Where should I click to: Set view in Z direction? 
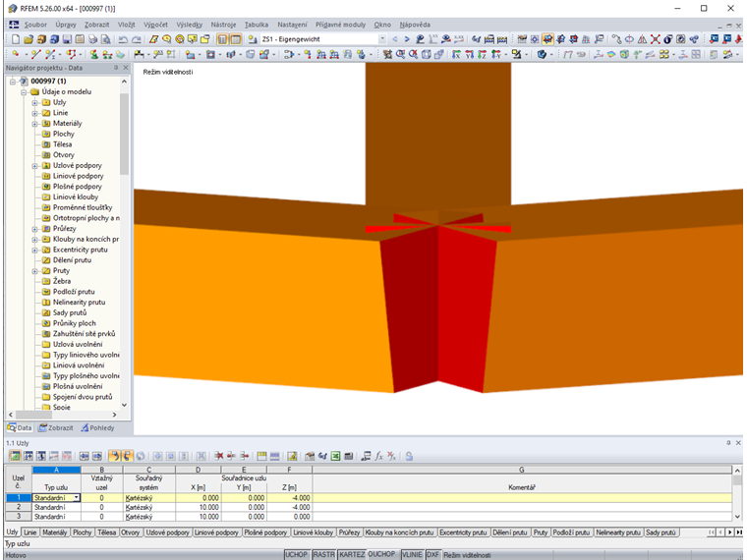[483, 54]
